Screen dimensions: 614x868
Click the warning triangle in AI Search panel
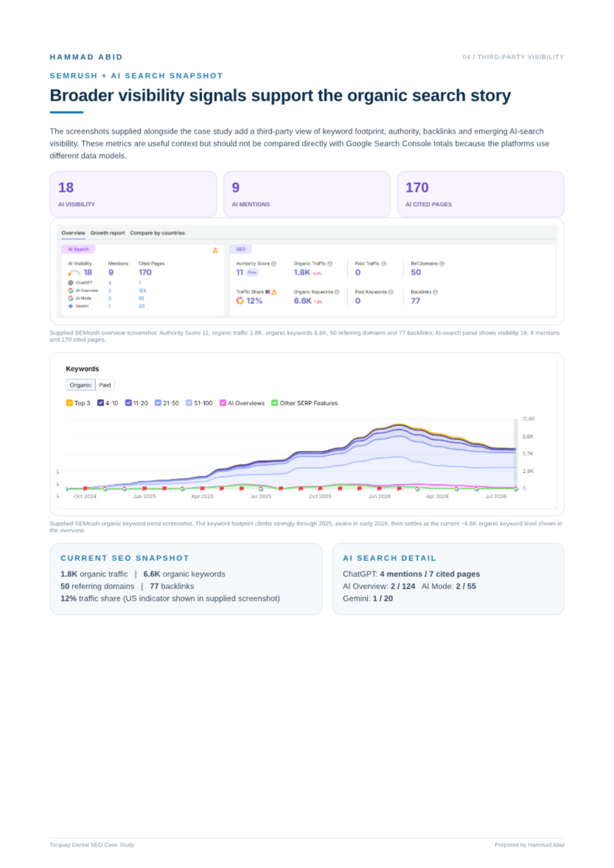tap(215, 250)
